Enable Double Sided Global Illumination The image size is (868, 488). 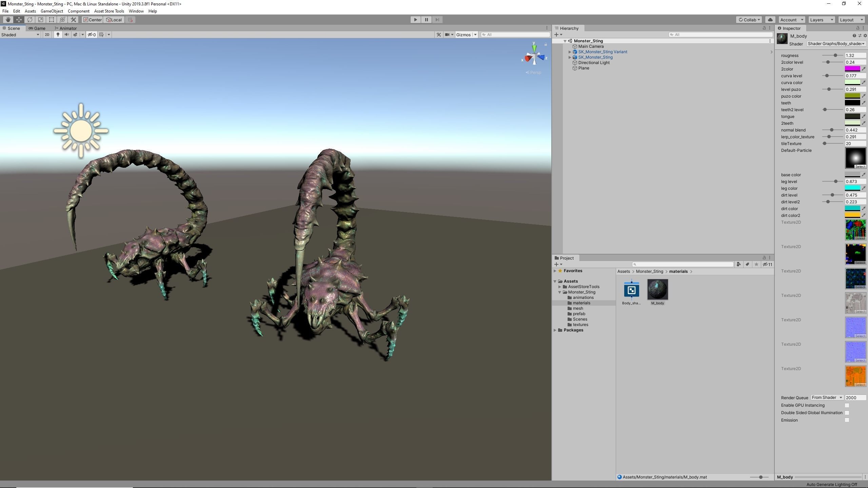847,413
